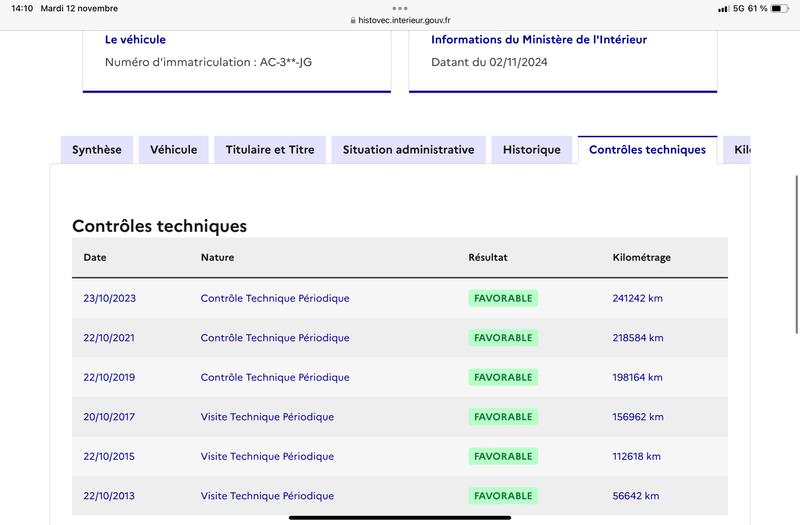Open the Titulaire et Titre tab

tap(270, 149)
